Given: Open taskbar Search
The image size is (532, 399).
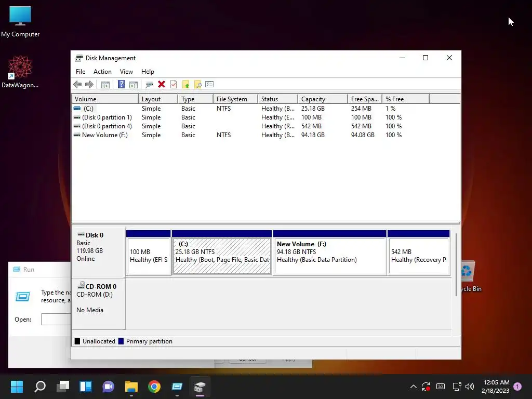Looking at the screenshot, I should coord(40,387).
